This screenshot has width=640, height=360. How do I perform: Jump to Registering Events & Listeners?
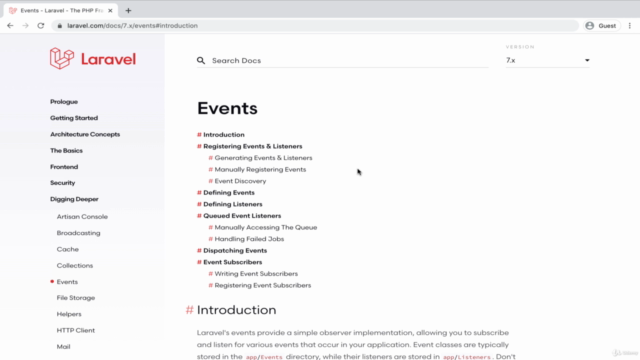click(253, 146)
